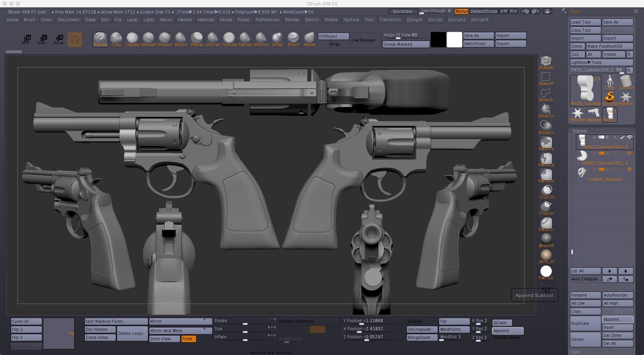Open the Zplugin menu

click(414, 20)
